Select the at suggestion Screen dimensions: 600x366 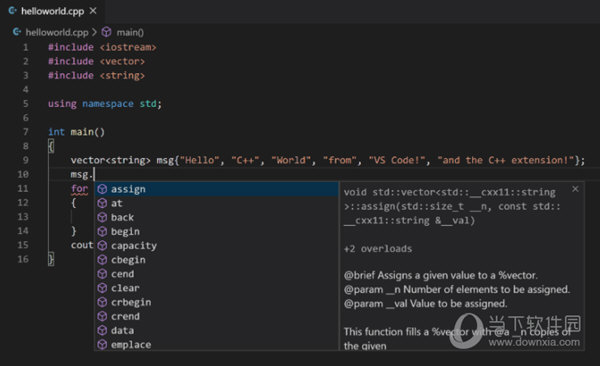tap(217, 203)
